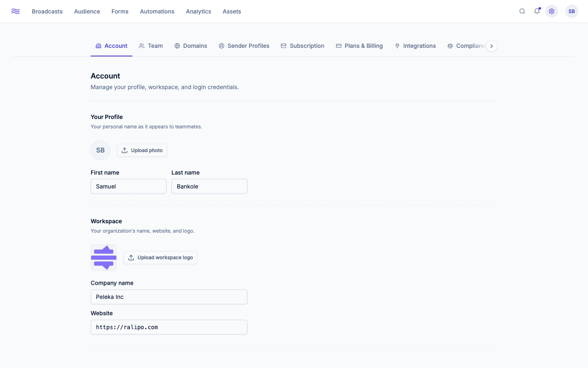This screenshot has height=368, width=588.
Task: Focus the Last name field
Action: (209, 186)
